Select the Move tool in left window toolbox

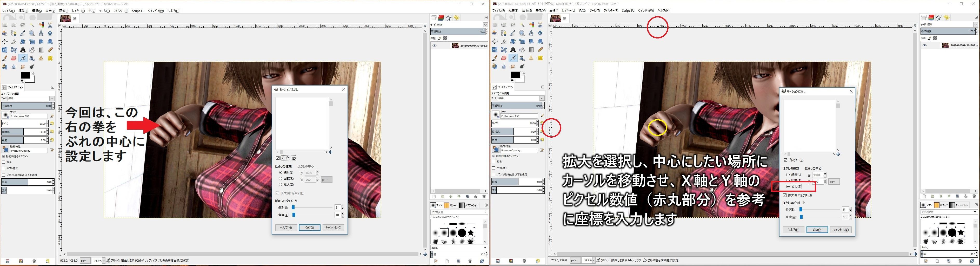[x=50, y=34]
